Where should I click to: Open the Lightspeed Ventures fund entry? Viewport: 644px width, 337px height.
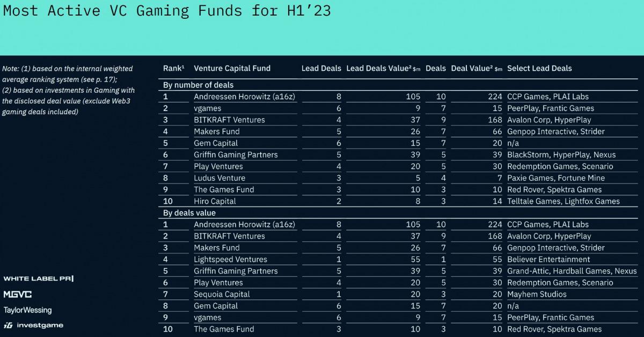click(230, 260)
